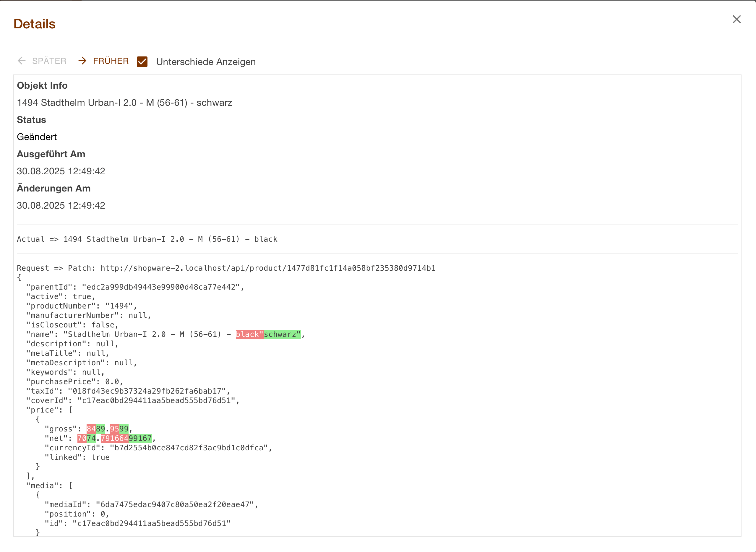Click the Patch request URL
The image size is (756, 552).
point(267,268)
